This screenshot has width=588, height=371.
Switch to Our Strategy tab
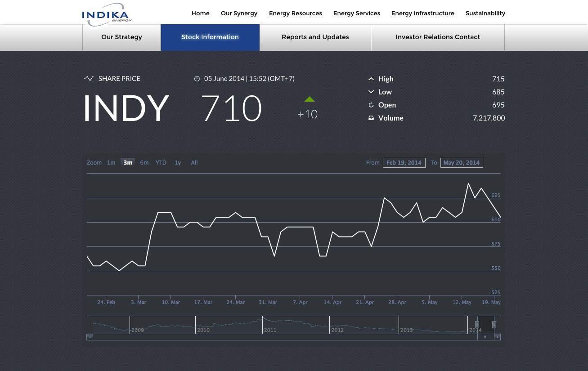coord(121,37)
